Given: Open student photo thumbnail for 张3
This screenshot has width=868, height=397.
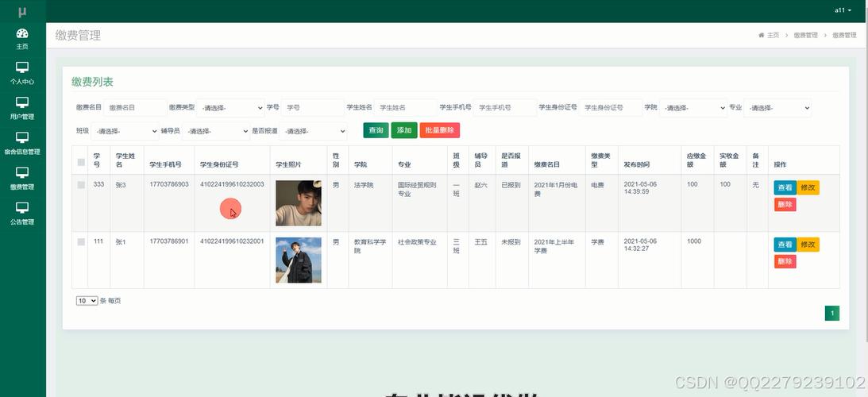Looking at the screenshot, I should point(299,203).
